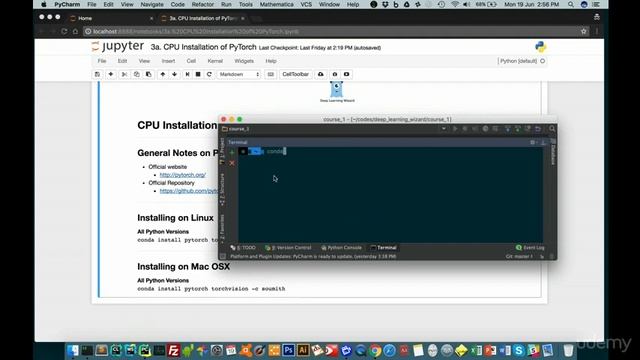The width and height of the screenshot is (640, 360).
Task: Restart the kernel with the refresh icon
Action: point(209,74)
